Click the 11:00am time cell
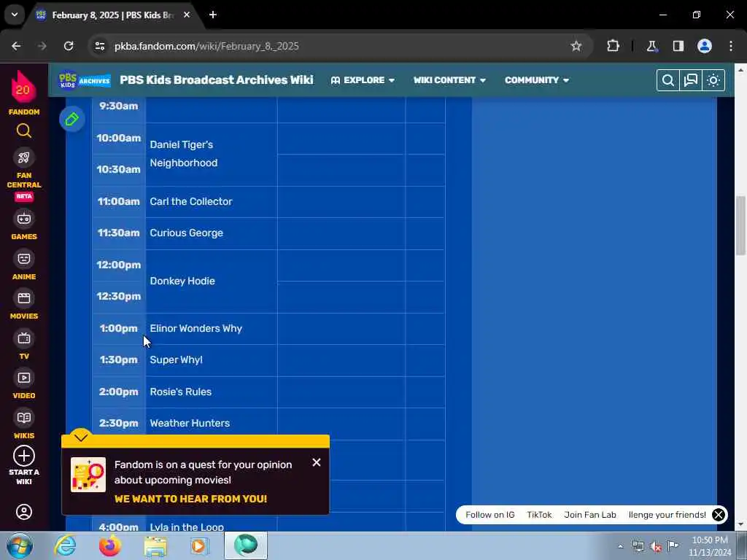Image resolution: width=747 pixels, height=560 pixels. (x=119, y=201)
